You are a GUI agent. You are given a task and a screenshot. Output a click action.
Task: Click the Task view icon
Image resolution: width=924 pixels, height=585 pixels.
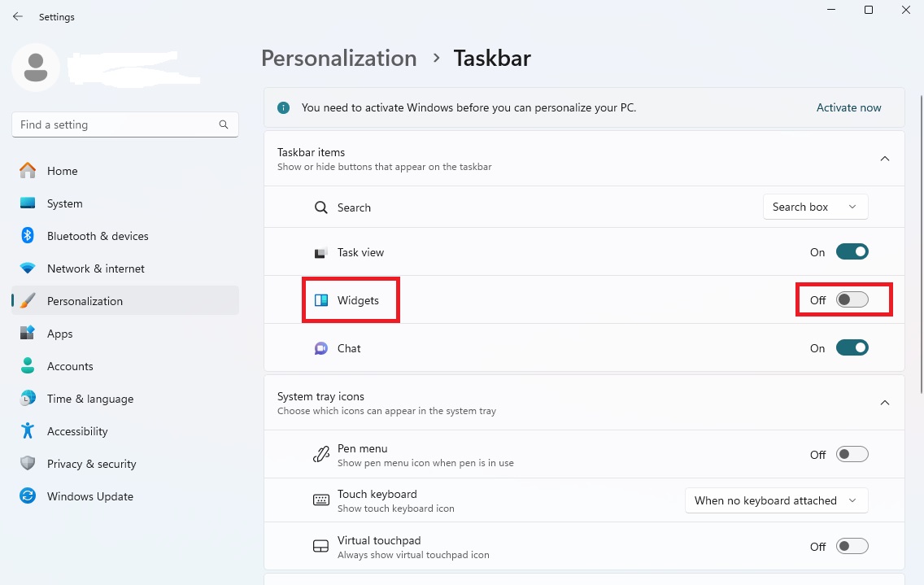point(321,252)
